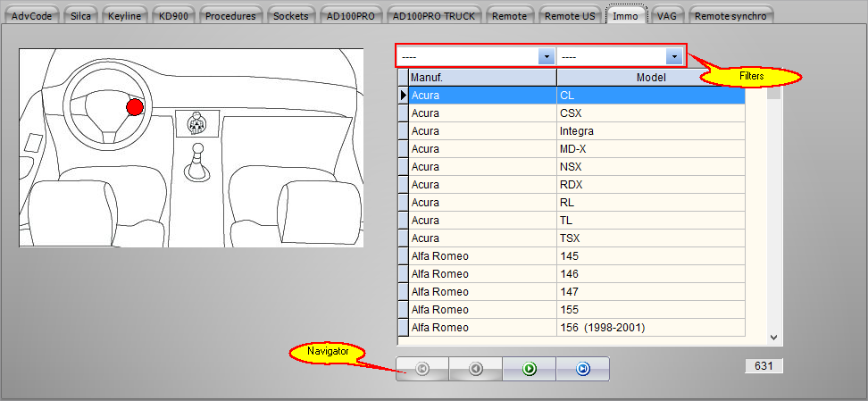Click the Manuf. column header

[482, 78]
